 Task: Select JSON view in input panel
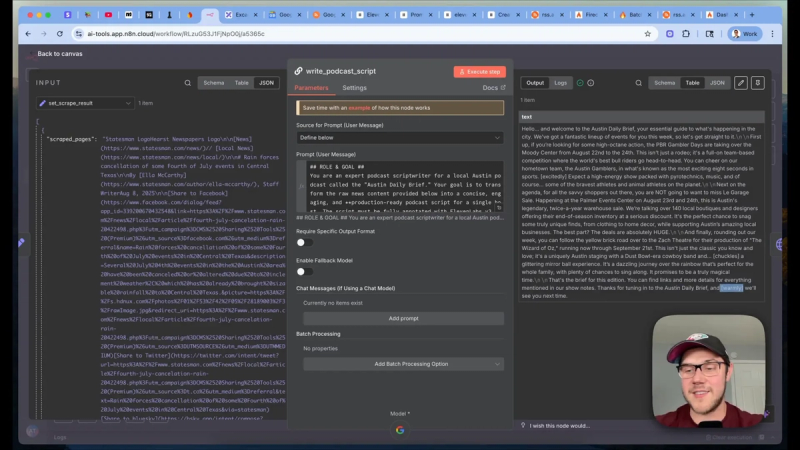pos(266,83)
